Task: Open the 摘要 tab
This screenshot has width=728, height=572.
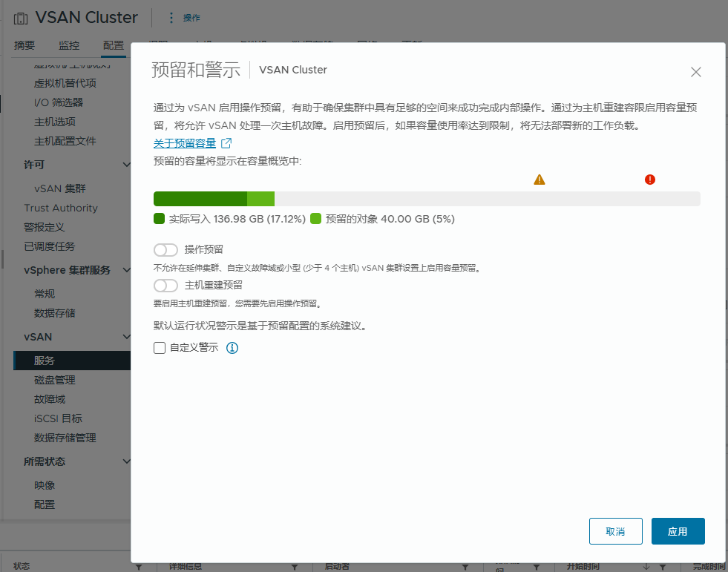Action: pos(24,45)
